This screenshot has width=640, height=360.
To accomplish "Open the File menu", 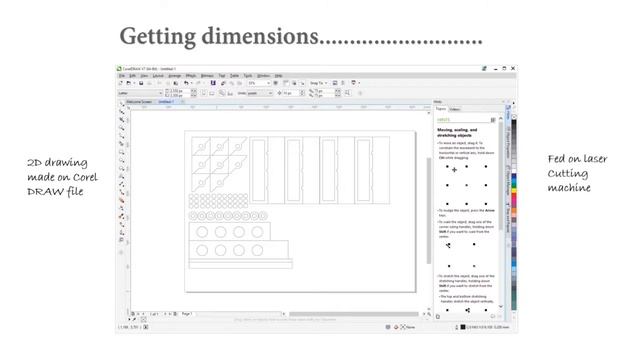I will (x=122, y=76).
